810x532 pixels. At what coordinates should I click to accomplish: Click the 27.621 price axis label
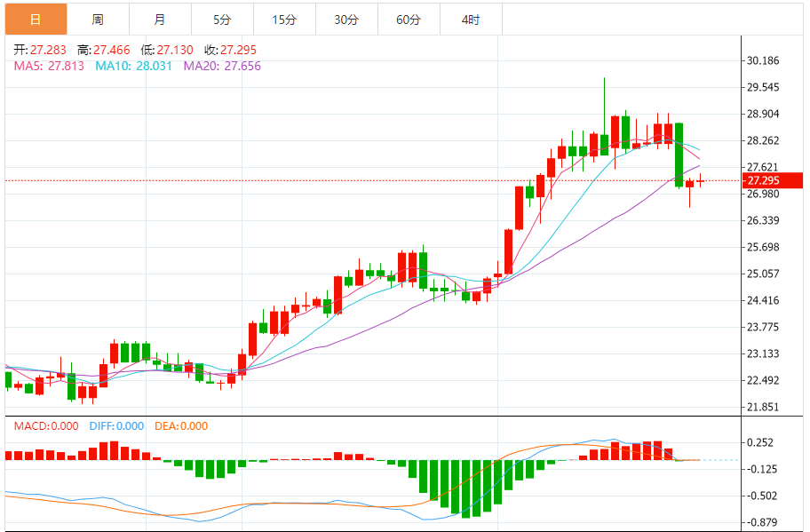(x=763, y=167)
